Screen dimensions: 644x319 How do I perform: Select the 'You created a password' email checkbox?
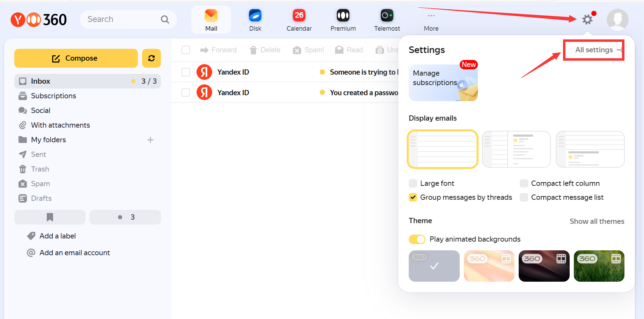[186, 93]
